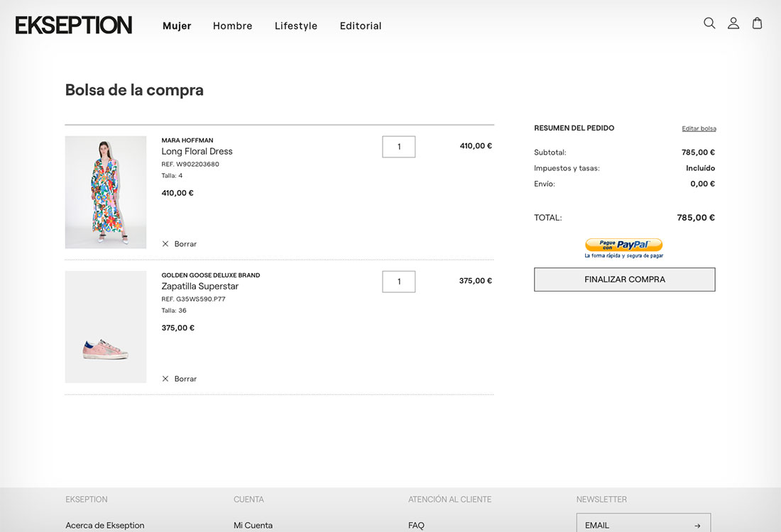The height and width of the screenshot is (532, 781).
Task: Open the pink sneaker product thumbnail
Action: tap(106, 327)
